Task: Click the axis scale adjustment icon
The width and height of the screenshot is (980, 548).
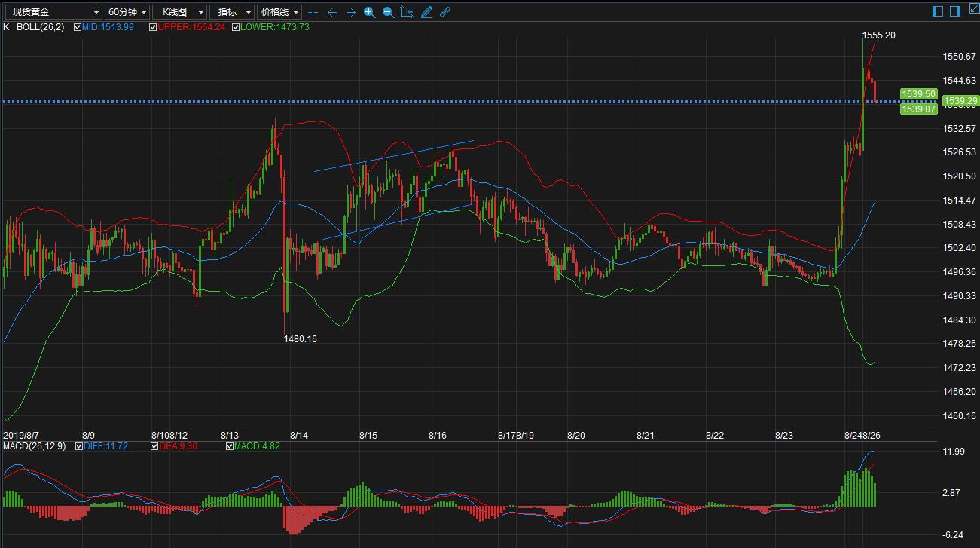Action: (407, 12)
